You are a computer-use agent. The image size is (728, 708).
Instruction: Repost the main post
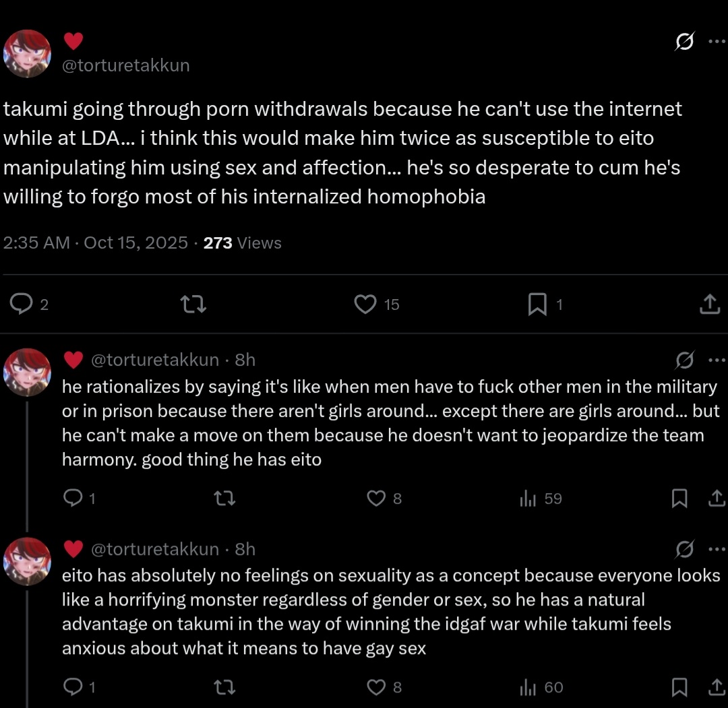pos(193,304)
